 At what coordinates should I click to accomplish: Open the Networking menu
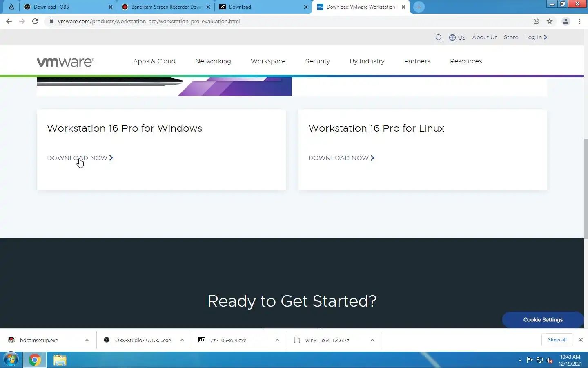(x=213, y=61)
